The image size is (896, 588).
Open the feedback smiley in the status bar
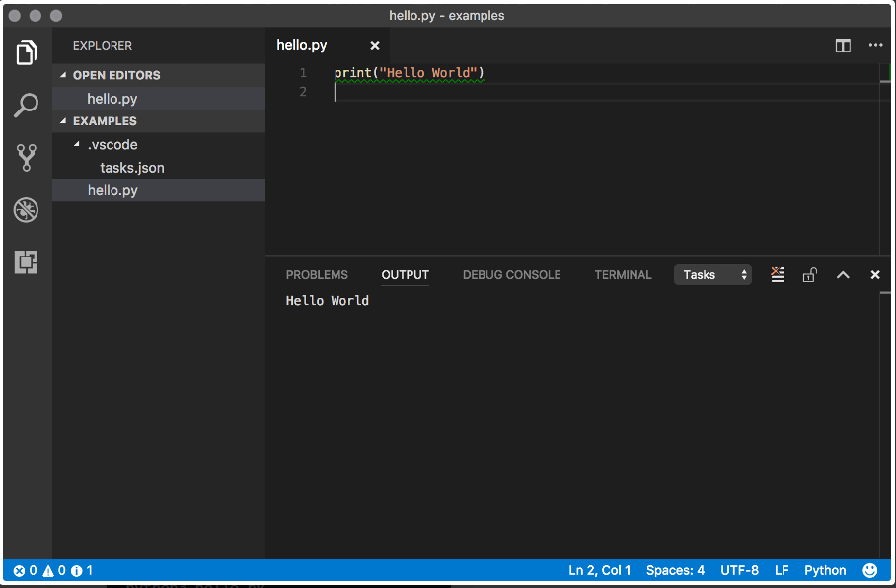point(869,570)
